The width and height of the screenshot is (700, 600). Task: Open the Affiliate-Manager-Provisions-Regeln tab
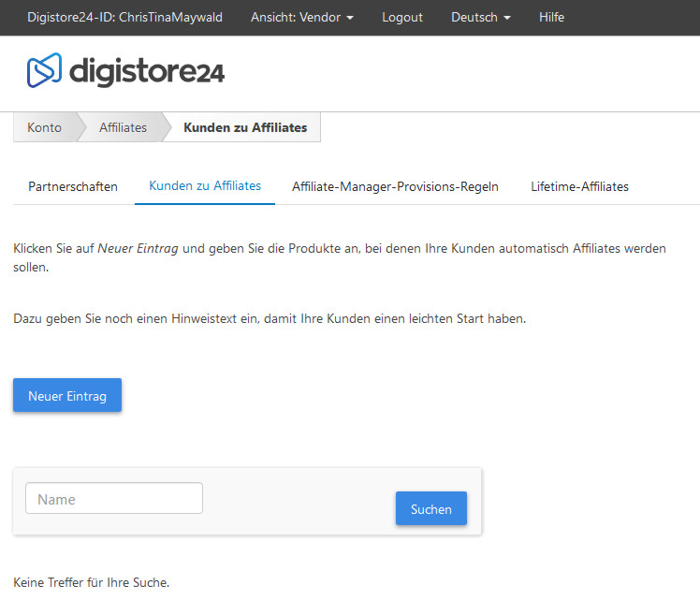click(x=395, y=186)
